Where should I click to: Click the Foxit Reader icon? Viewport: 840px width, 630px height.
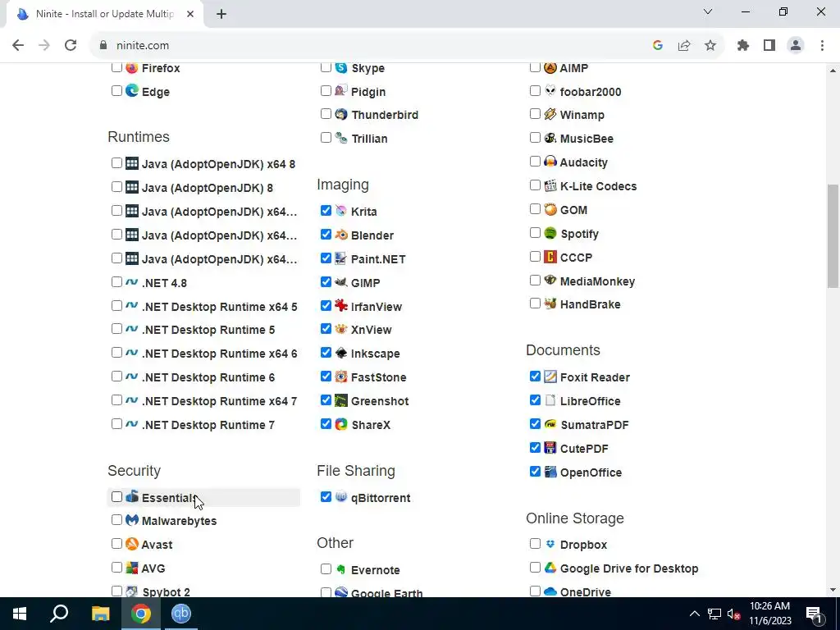[550, 377]
